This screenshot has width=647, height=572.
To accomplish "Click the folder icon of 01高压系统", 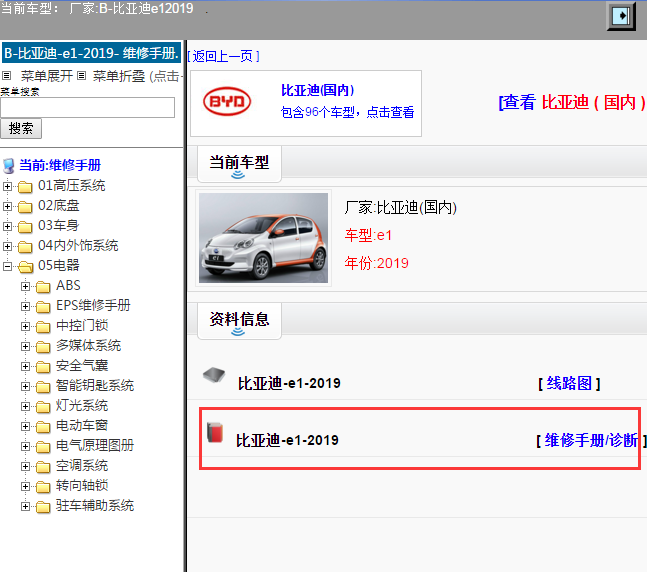I will (x=25, y=187).
